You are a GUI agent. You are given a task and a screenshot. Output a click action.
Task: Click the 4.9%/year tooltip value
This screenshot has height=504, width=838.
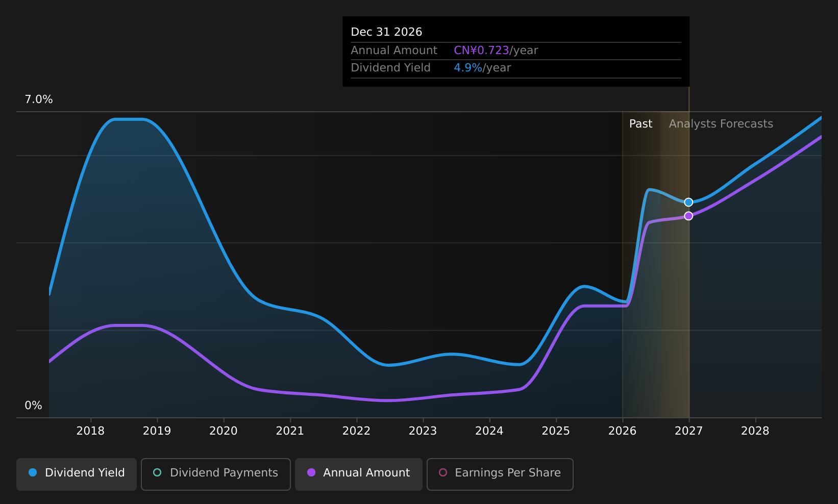pyautogui.click(x=482, y=68)
